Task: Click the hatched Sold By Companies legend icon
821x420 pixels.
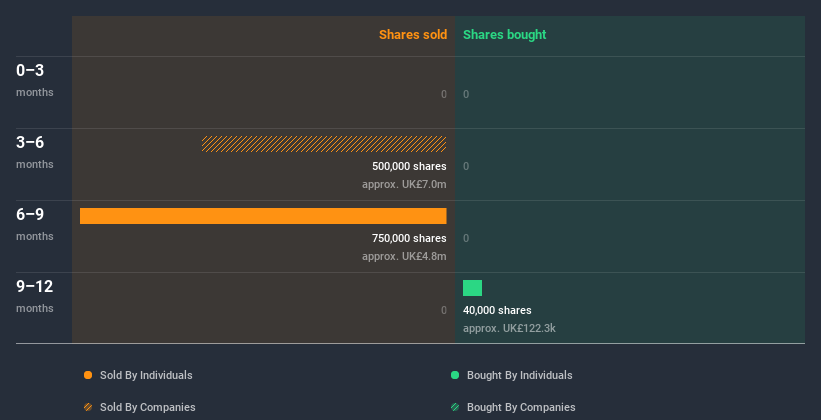Action: tap(88, 407)
